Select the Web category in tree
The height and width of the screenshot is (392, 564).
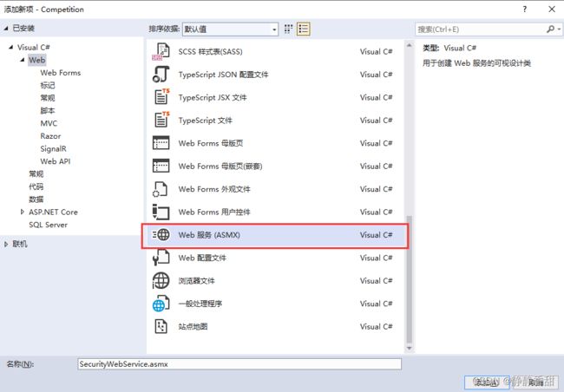37,60
